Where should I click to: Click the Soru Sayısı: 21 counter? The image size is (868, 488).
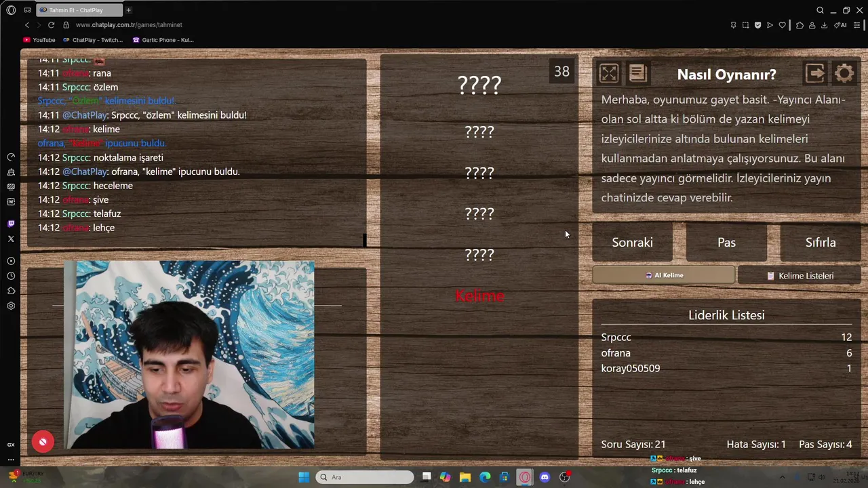point(633,445)
